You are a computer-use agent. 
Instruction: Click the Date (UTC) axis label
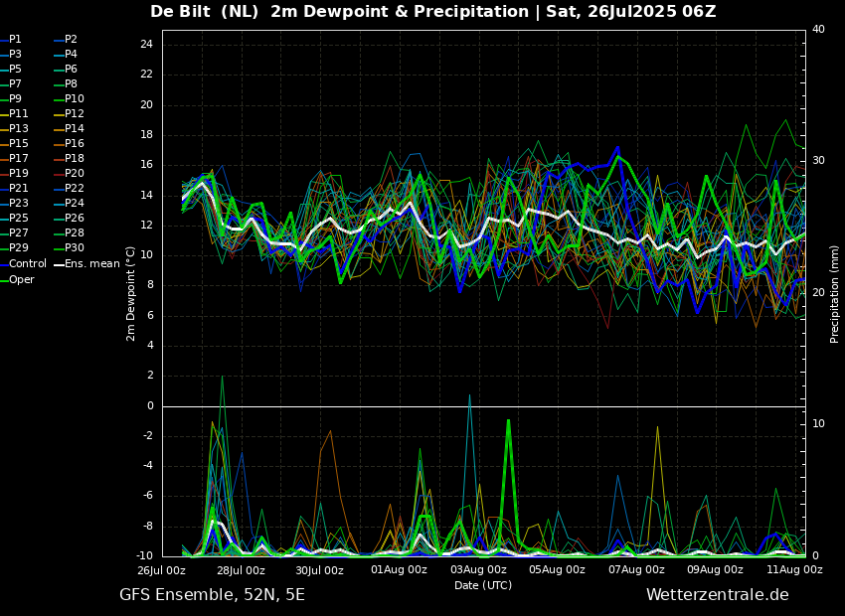click(483, 585)
